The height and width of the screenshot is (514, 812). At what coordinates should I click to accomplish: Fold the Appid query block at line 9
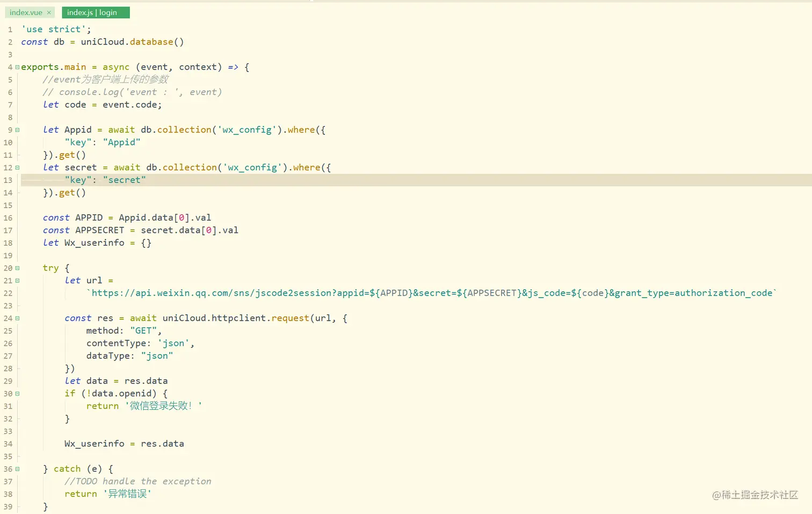(x=17, y=130)
